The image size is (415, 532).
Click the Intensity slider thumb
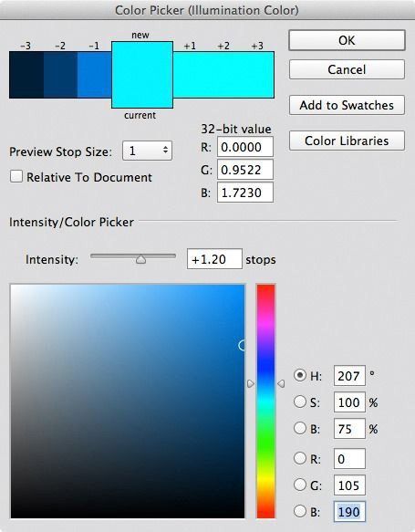[140, 259]
